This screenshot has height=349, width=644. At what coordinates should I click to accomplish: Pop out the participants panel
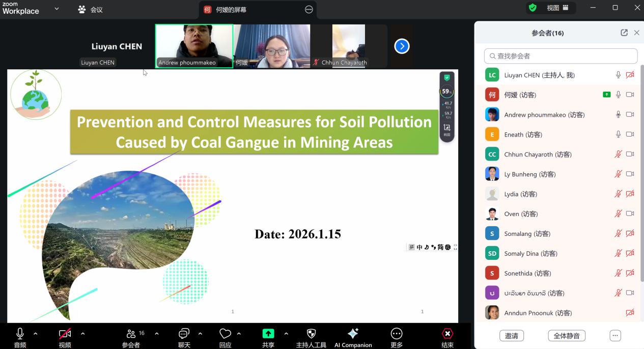pos(624,33)
